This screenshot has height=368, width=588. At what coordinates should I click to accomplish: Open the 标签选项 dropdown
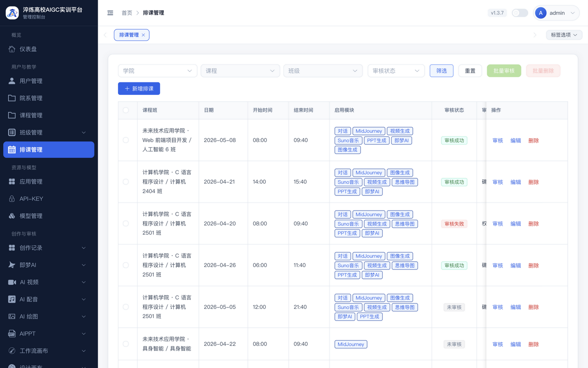[564, 35]
